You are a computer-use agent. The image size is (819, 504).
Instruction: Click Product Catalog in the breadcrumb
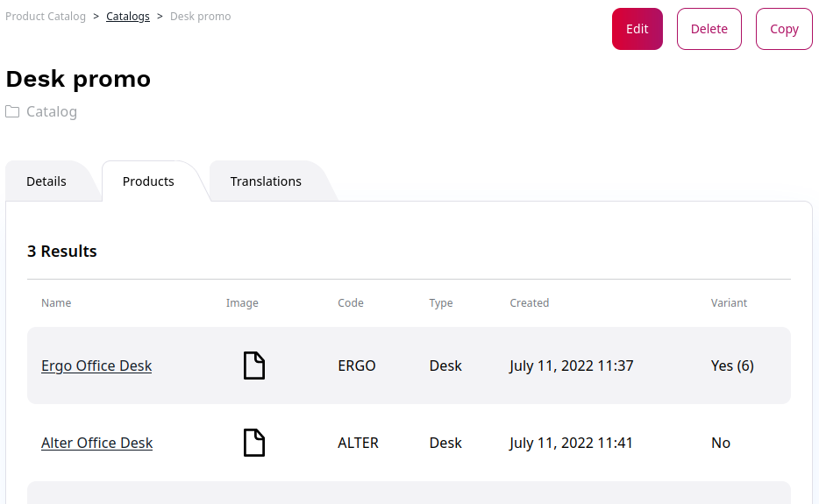(x=46, y=16)
